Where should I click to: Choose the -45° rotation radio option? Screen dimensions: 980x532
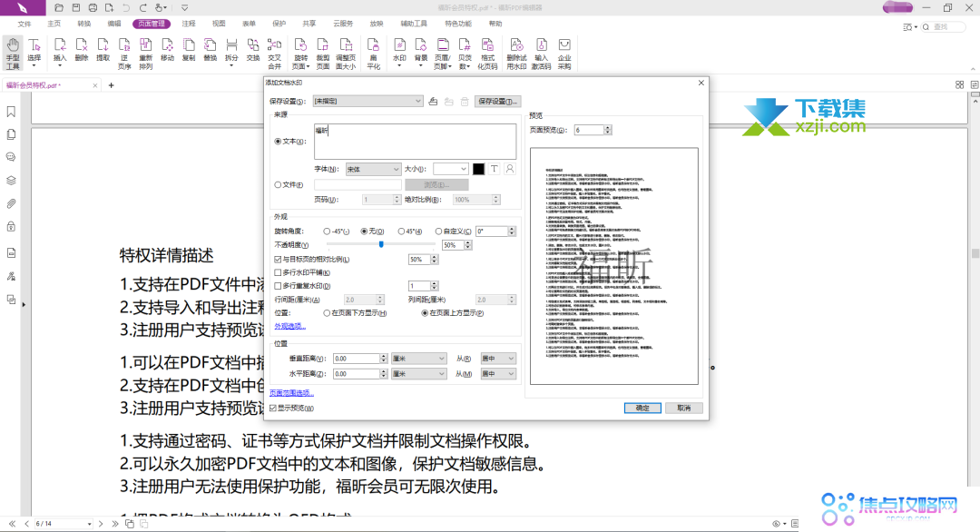click(x=327, y=232)
